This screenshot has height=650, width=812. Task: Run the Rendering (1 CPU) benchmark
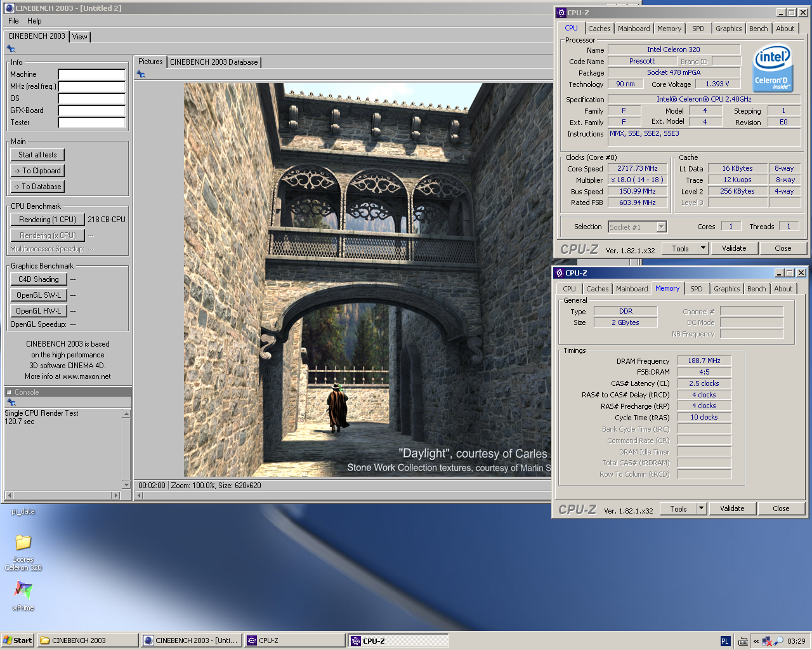pyautogui.click(x=48, y=220)
